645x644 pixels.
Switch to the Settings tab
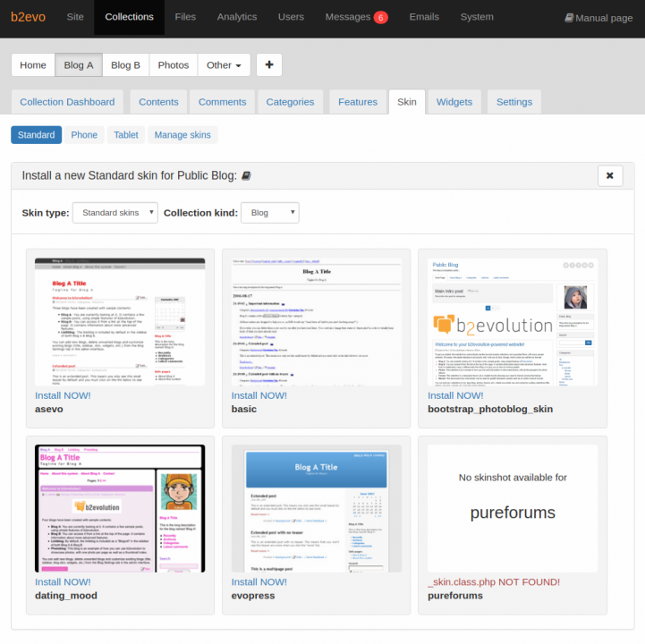click(514, 102)
